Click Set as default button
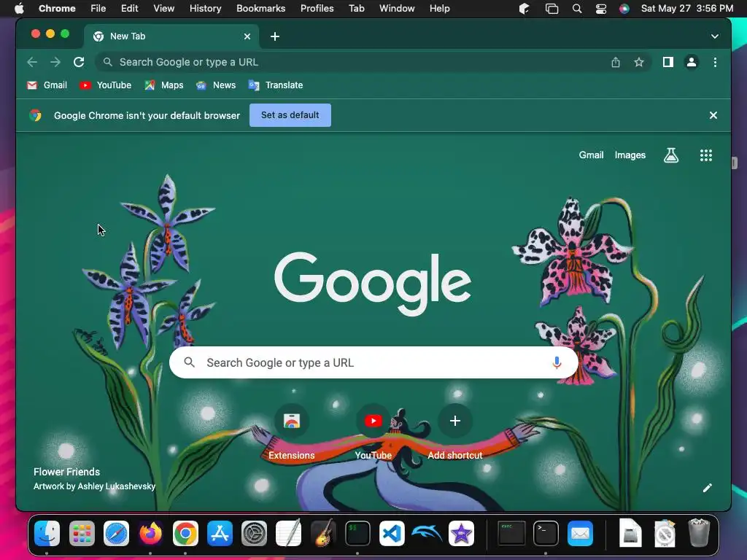The width and height of the screenshot is (747, 560). pos(290,115)
